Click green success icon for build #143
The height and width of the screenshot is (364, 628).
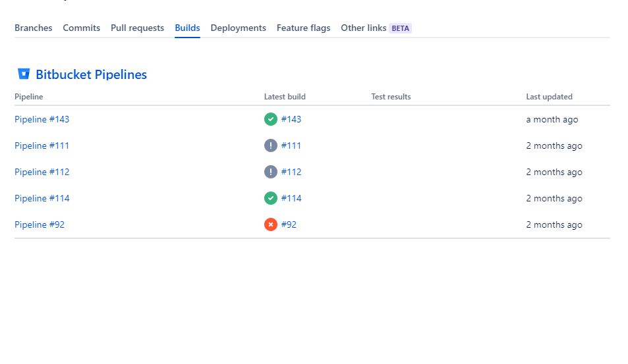tap(271, 119)
